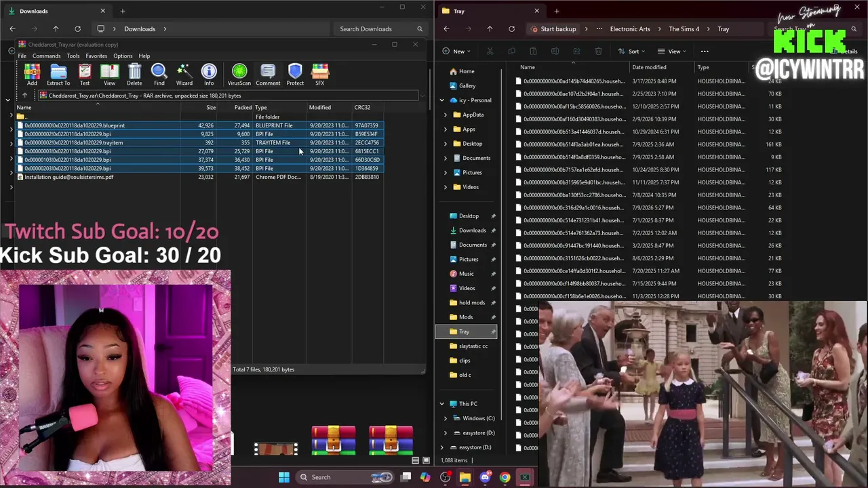Click Start backup in Tray explorer address bar
Image resolution: width=868 pixels, height=488 pixels.
[x=553, y=29]
